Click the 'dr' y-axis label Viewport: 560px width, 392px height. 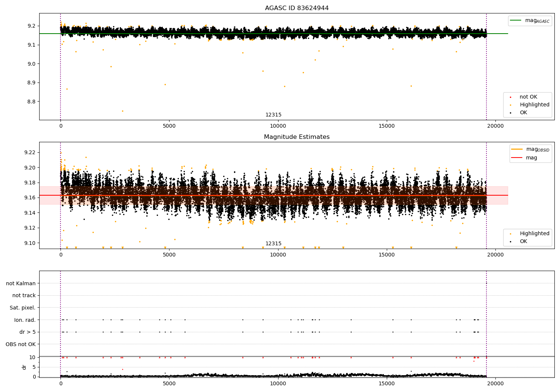tap(24, 367)
